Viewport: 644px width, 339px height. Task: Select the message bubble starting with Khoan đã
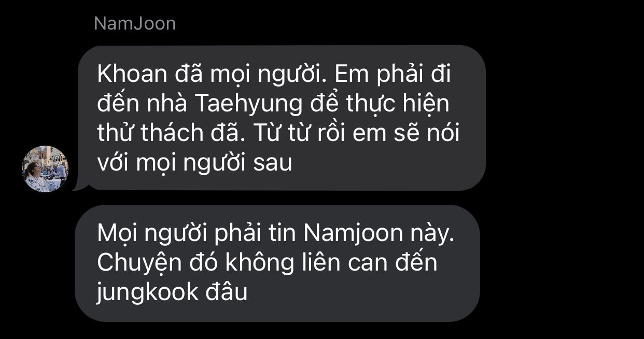tap(280, 118)
